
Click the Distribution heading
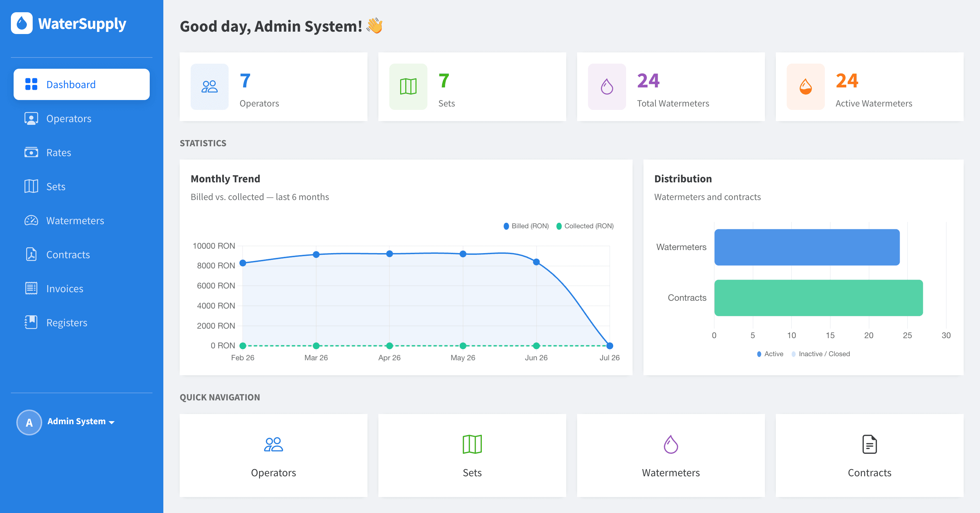[x=683, y=179]
